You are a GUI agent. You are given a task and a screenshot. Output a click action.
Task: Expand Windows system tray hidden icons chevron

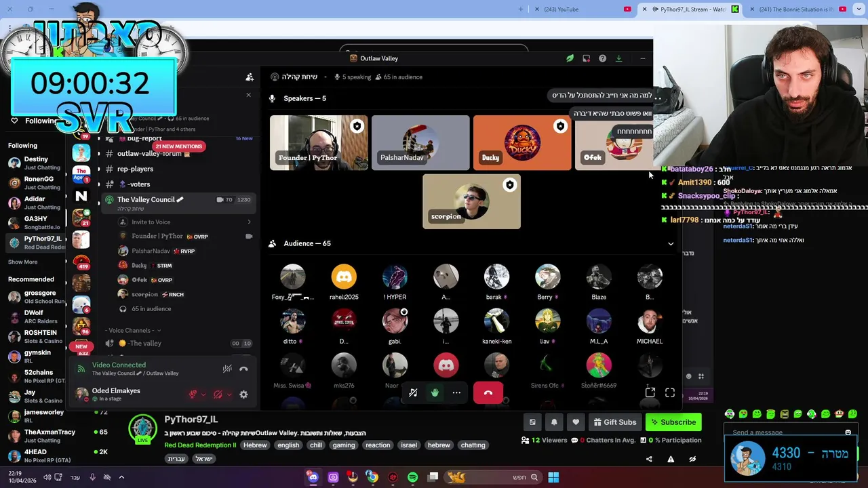tap(122, 477)
